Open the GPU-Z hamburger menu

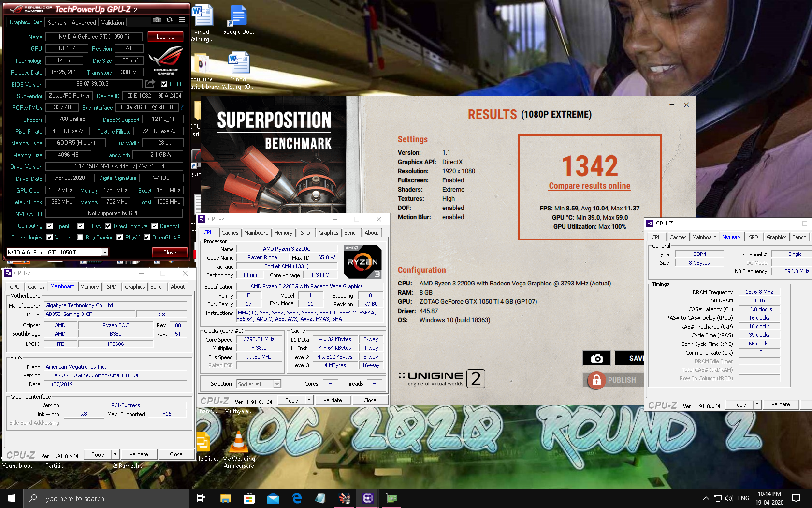[x=182, y=20]
